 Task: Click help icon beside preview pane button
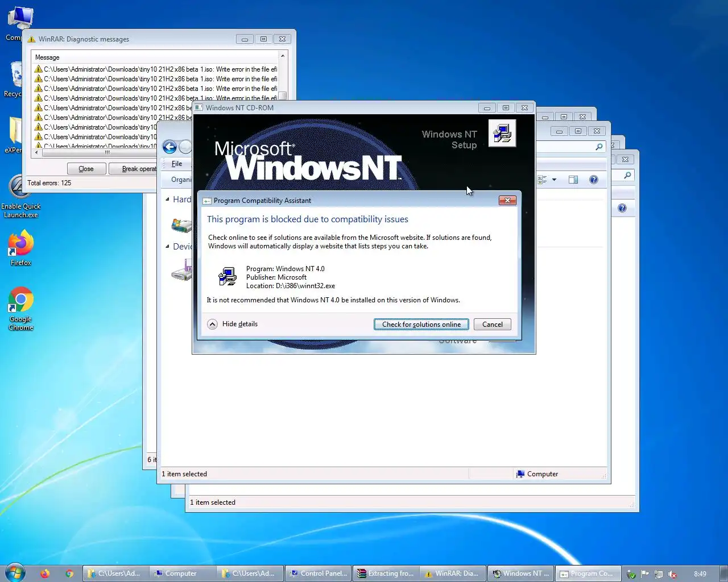click(x=594, y=180)
